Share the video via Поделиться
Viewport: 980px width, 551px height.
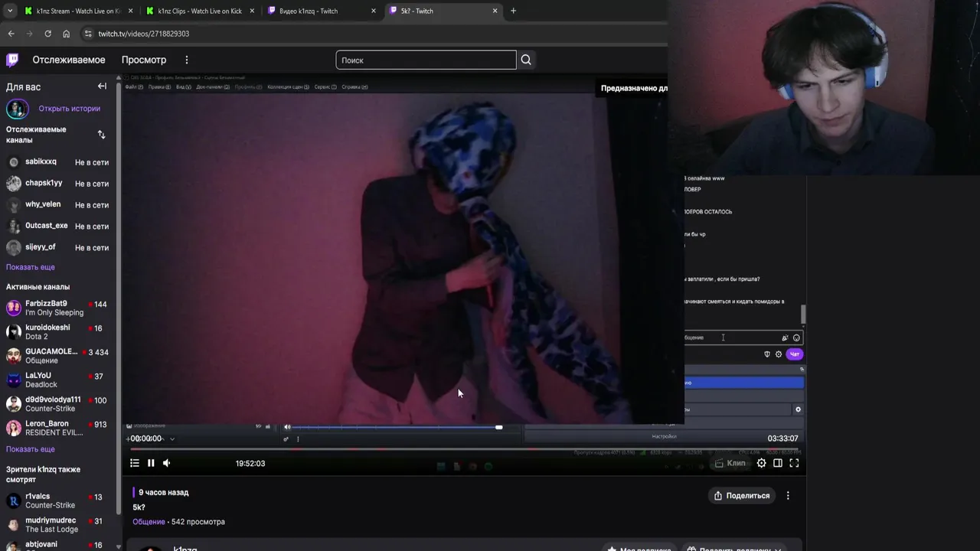[742, 496]
